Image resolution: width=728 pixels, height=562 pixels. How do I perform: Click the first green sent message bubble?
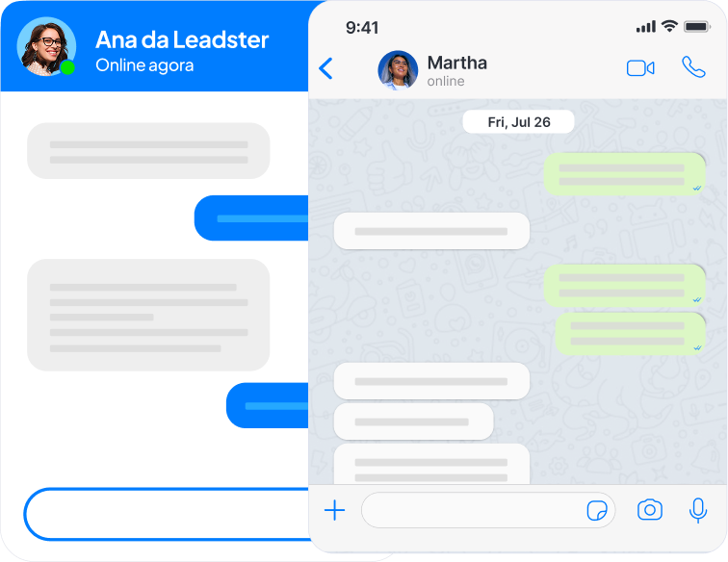[624, 174]
